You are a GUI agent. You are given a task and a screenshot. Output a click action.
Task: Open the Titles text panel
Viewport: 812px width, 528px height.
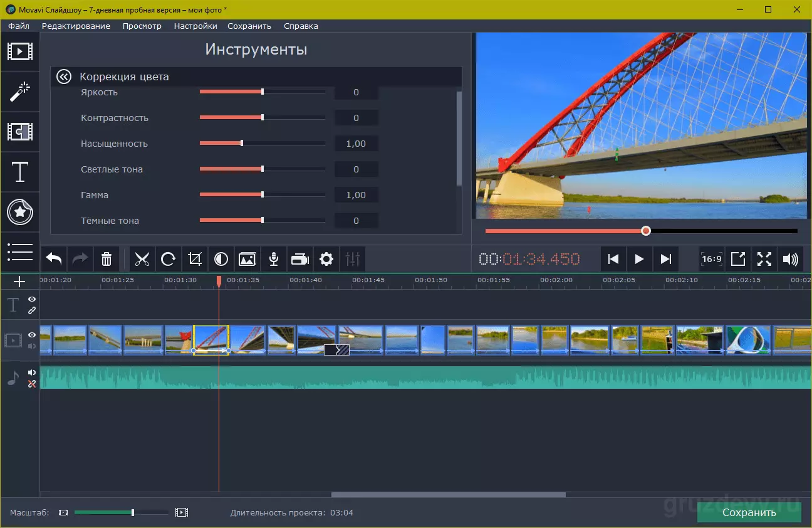[x=20, y=172]
